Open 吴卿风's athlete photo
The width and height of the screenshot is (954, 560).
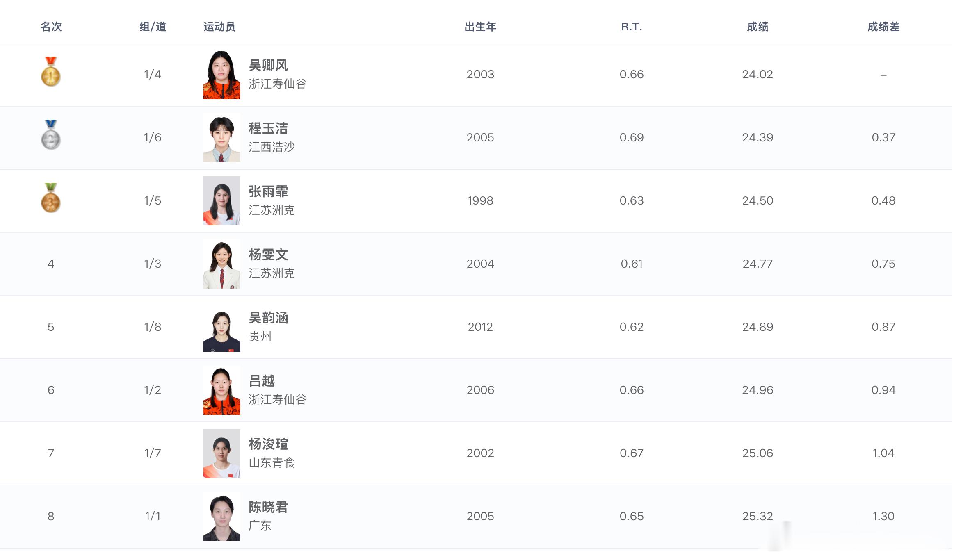[222, 75]
